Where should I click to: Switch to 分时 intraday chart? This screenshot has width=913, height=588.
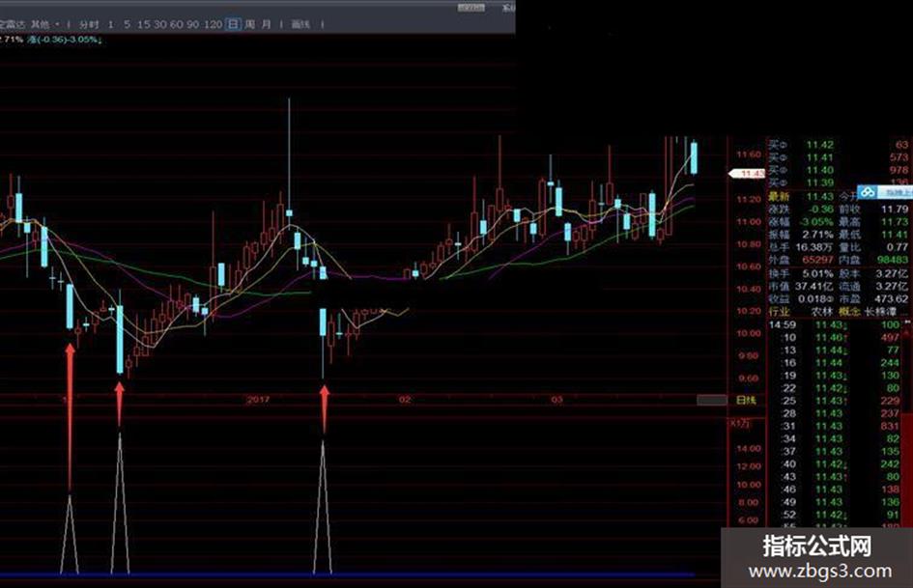89,24
